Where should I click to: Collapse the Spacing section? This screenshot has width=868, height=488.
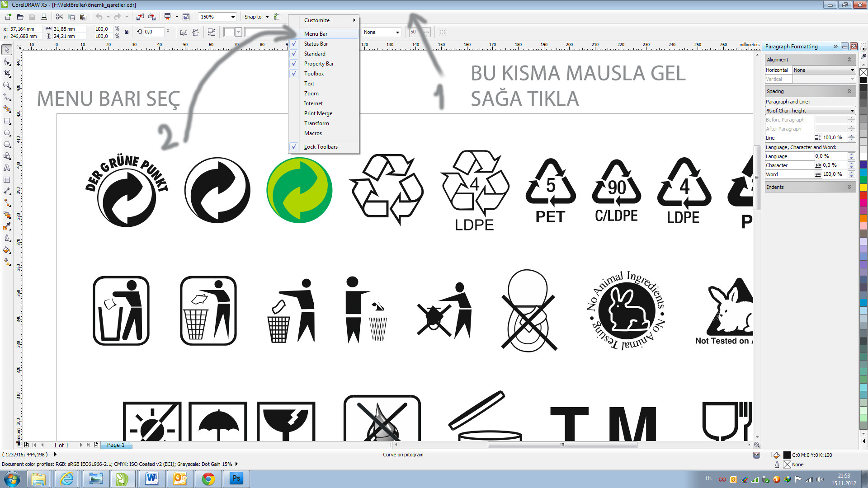849,91
